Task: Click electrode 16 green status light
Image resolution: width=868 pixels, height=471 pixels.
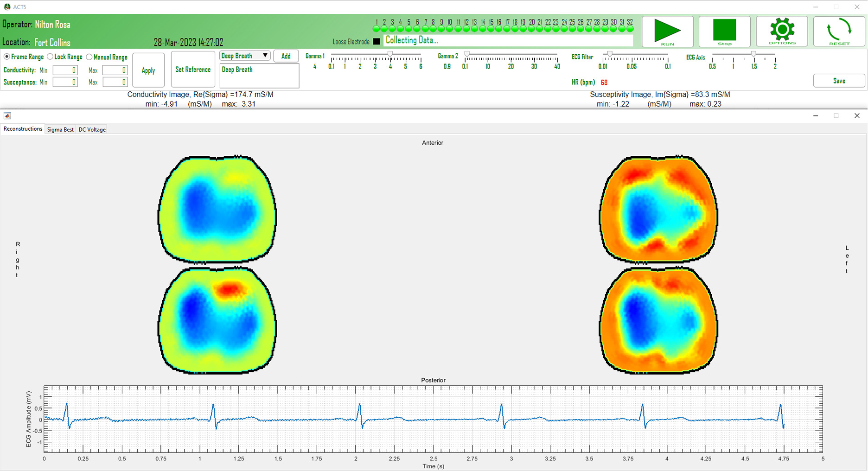Action: coord(499,29)
